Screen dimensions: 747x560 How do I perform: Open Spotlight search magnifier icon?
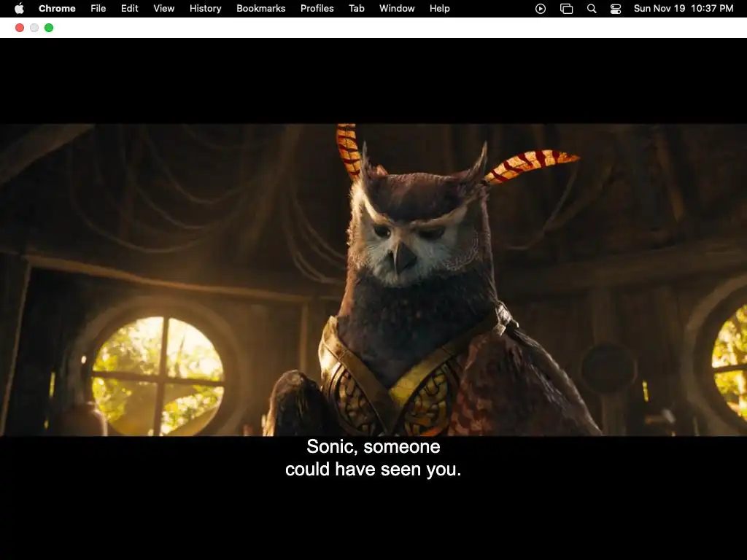pos(592,9)
